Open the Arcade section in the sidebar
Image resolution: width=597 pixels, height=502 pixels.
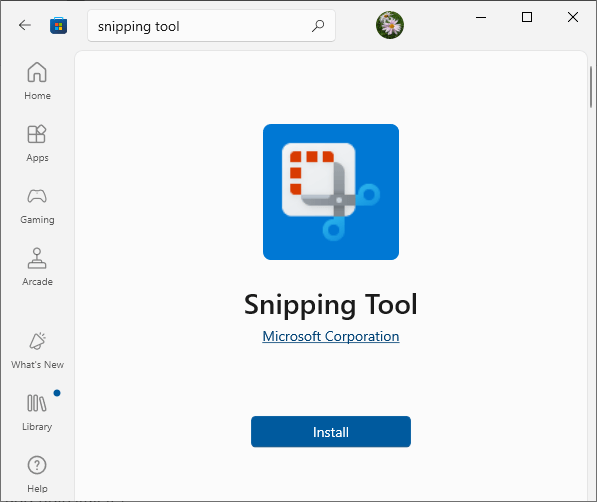(x=37, y=267)
